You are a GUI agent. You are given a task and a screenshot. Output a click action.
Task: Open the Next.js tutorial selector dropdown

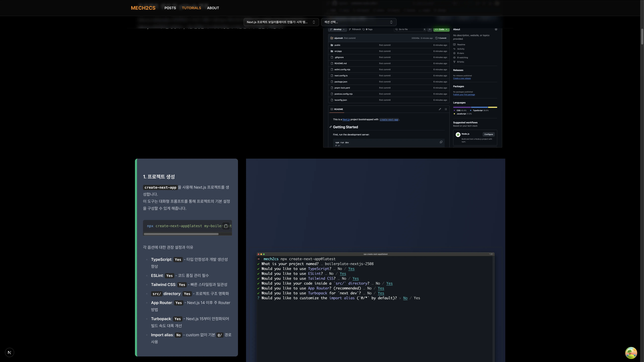point(281,22)
